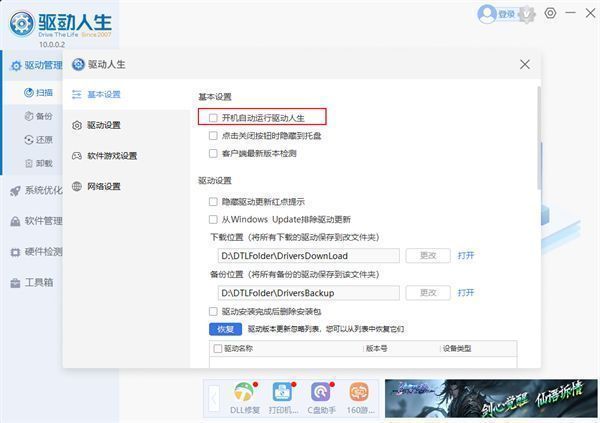Open the login dropdown arrow beside 登录
The width and height of the screenshot is (600, 423).
coord(523,14)
